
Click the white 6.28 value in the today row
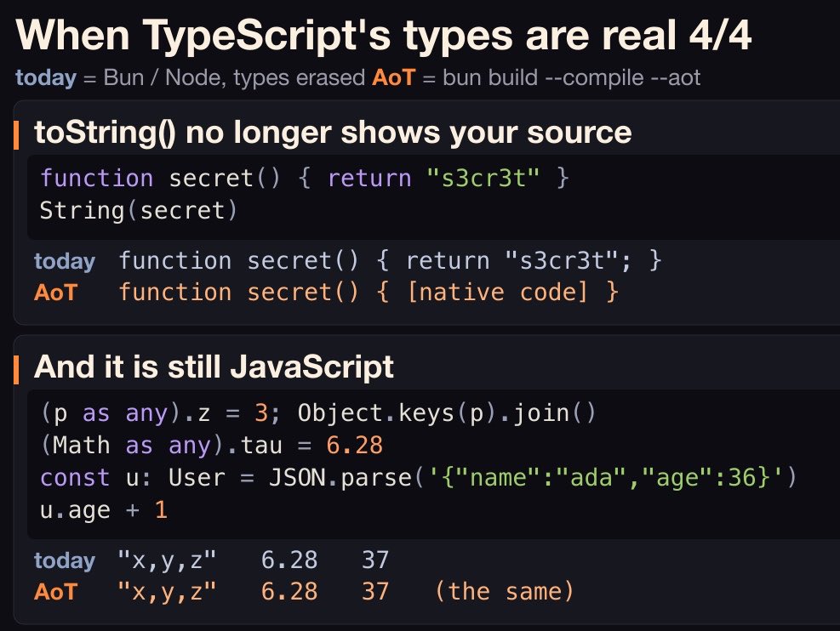tap(289, 560)
